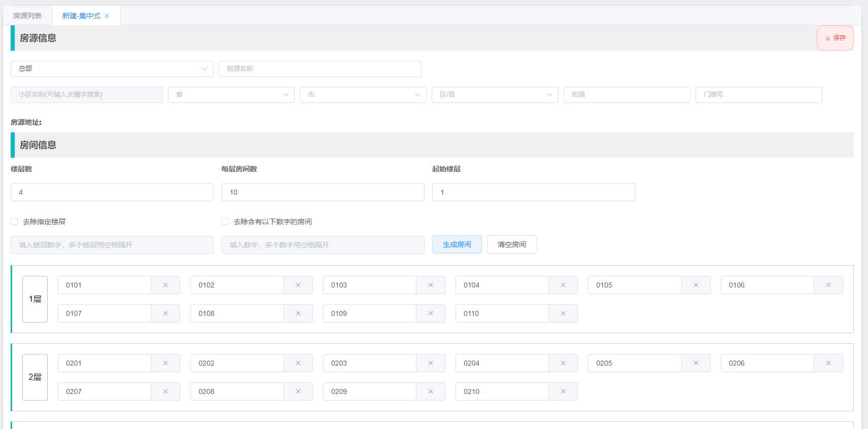The image size is (868, 429).
Task: Remove room 0102 with its X icon
Action: tap(298, 285)
